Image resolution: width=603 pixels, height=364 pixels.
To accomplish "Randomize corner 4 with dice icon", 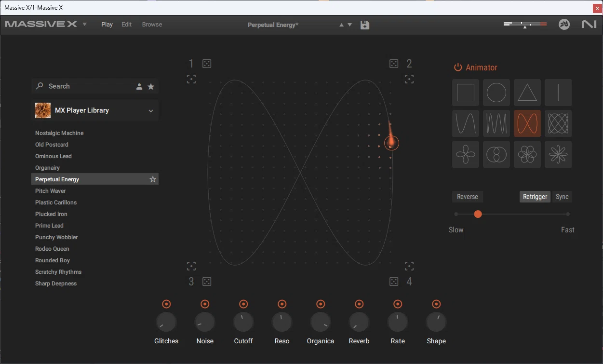I will pos(394,282).
